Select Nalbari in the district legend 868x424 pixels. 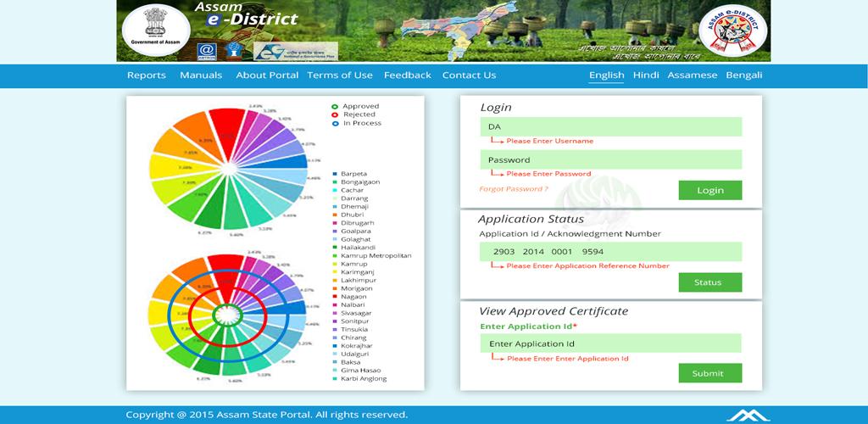tap(353, 305)
